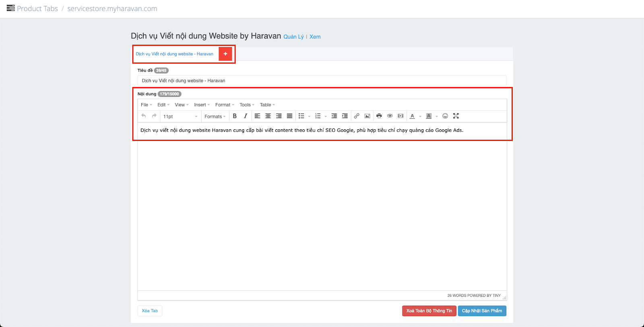Viewport: 644px width, 327px height.
Task: Open the View menu in the editor
Action: point(182,105)
